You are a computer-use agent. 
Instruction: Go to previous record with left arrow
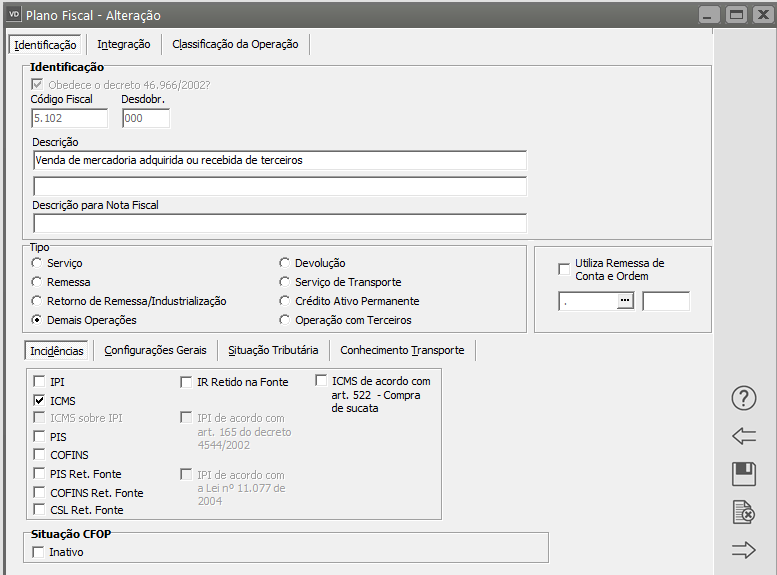coord(744,436)
